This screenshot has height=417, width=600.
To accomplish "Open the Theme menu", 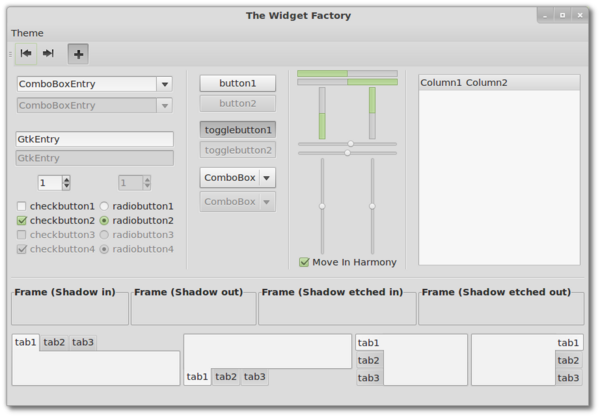I will point(27,33).
